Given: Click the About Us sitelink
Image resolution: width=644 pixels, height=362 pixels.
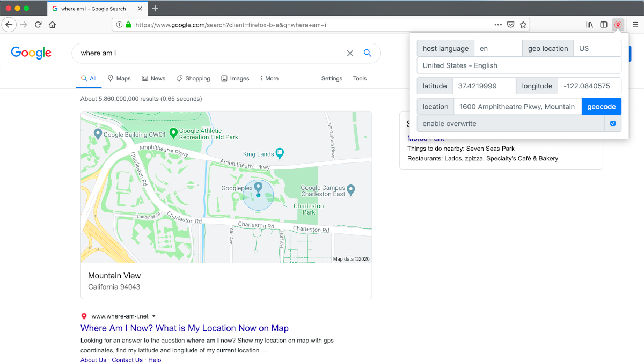Looking at the screenshot, I should point(93,360).
